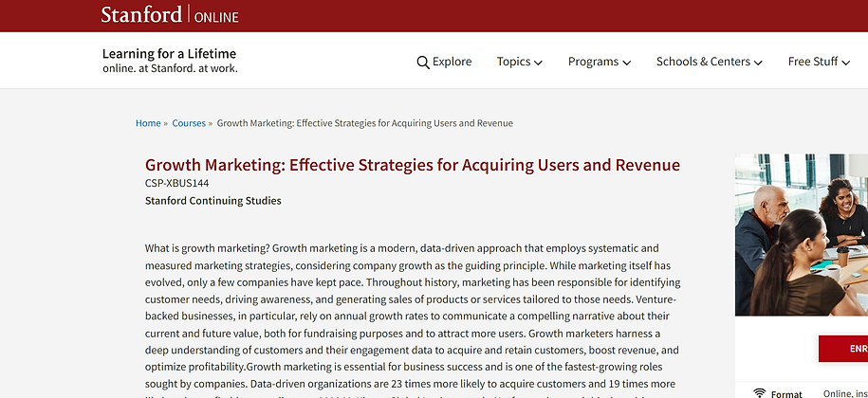
Task: Go to the Home breadcrumb link
Action: click(148, 123)
